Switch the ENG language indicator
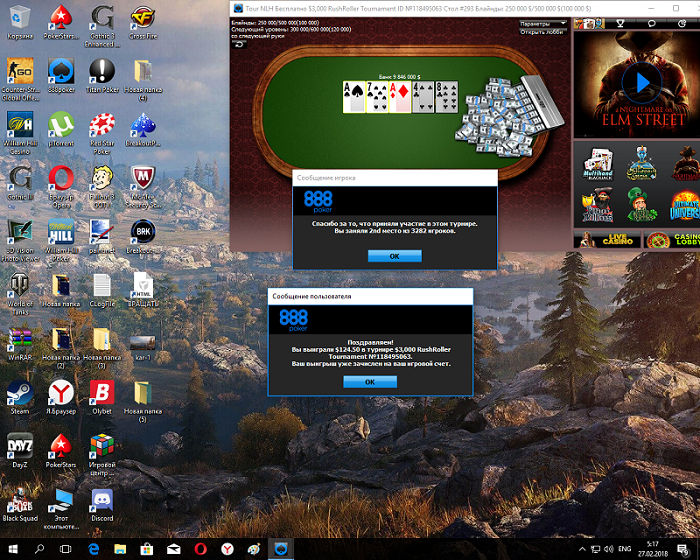This screenshot has width=700, height=560. click(x=625, y=549)
